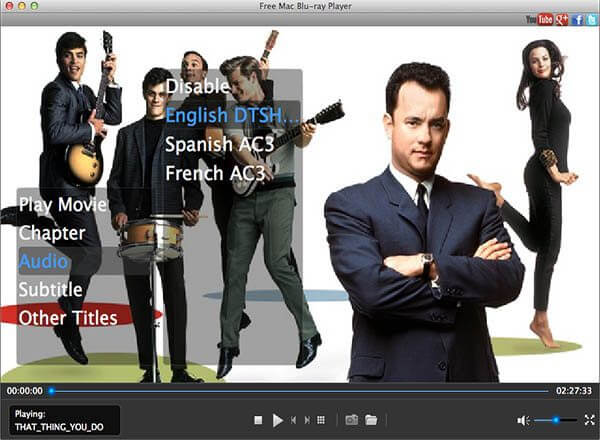Click the THAT_THING_YOU_DO playing title

59,427
